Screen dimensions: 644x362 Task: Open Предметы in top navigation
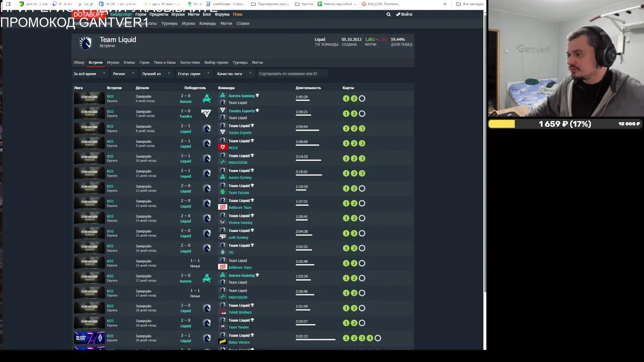159,15
